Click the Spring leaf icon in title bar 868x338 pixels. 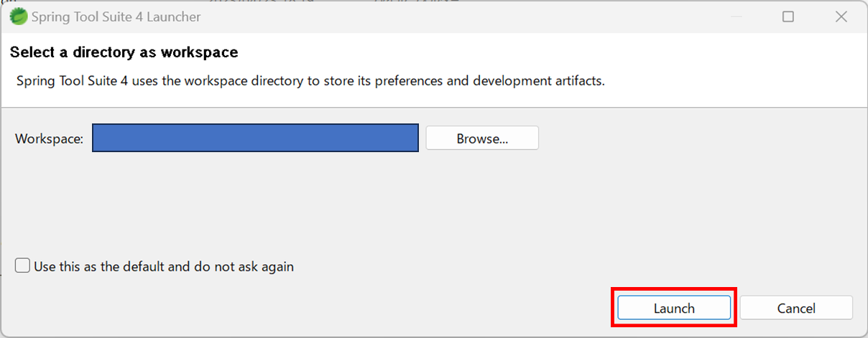[x=19, y=16]
